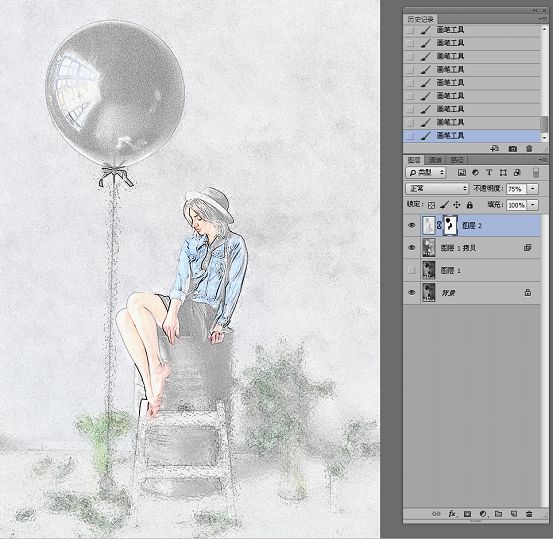Open the blend mode dropdown set to Normal
Screen dimensions: 553x539
[437, 188]
